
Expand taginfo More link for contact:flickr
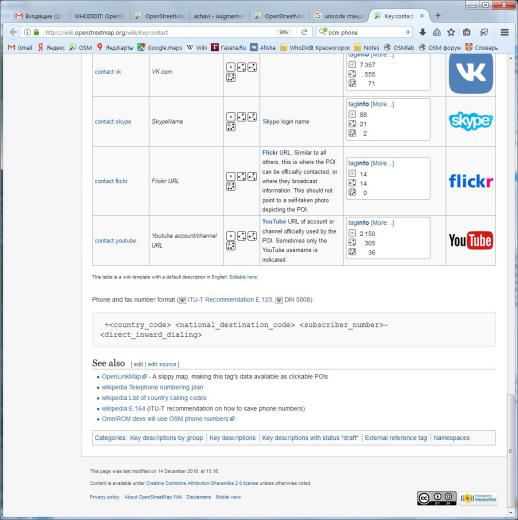[382, 163]
